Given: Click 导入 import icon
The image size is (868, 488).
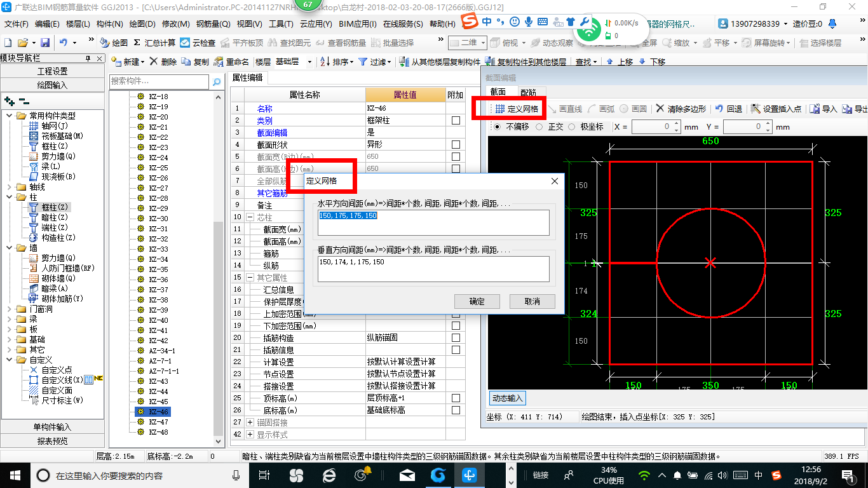Looking at the screenshot, I should coord(824,109).
